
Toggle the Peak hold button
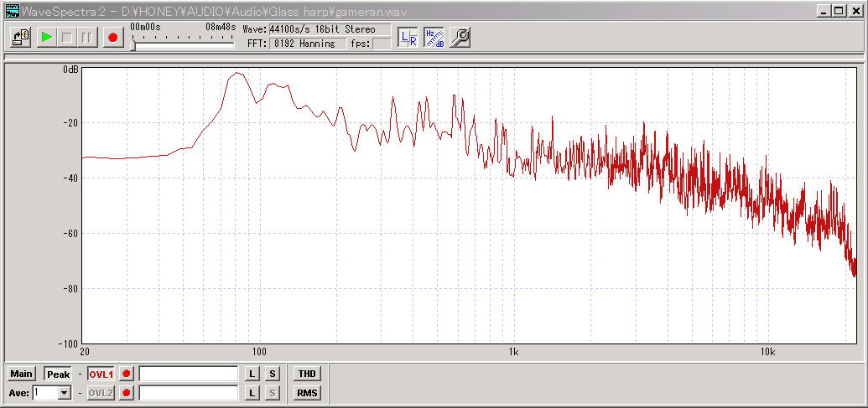tap(58, 374)
